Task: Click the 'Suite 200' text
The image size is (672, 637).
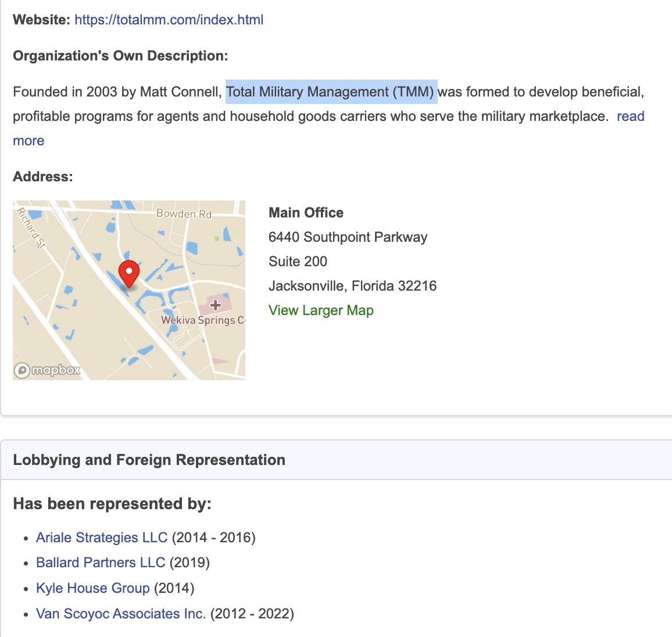Action: (x=298, y=262)
